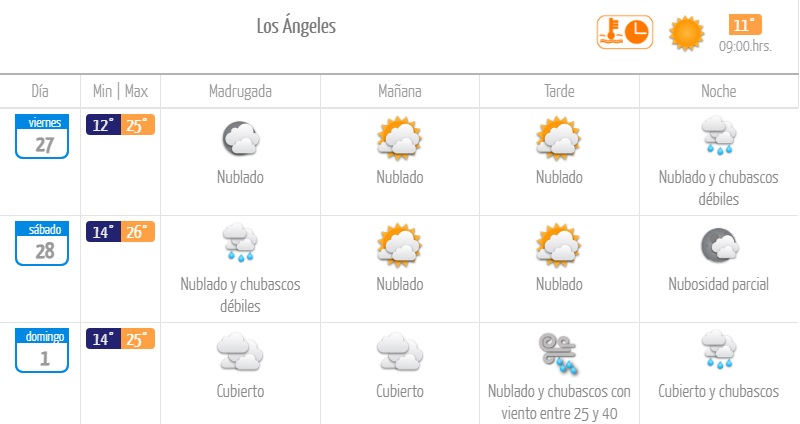This screenshot has height=424, width=800.
Task: Click the Tarde column header
Action: point(559,91)
